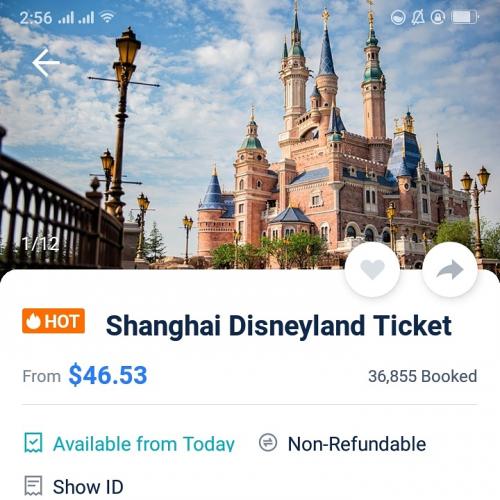Tap the orange HOT badge
500x500 pixels.
pyautogui.click(x=53, y=321)
